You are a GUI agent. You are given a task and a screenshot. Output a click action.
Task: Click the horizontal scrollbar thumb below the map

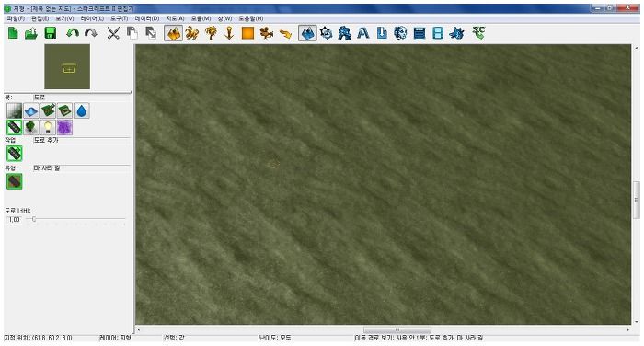point(397,329)
